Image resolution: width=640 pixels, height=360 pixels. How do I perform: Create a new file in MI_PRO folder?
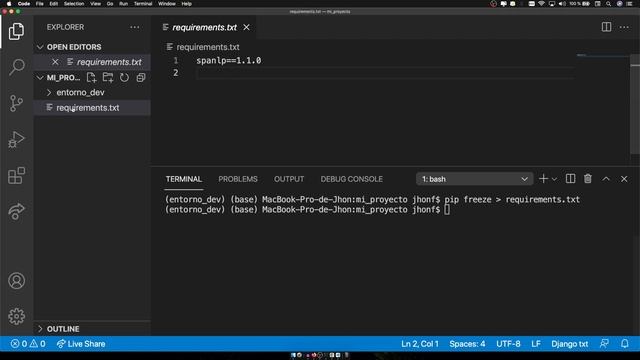(91, 78)
